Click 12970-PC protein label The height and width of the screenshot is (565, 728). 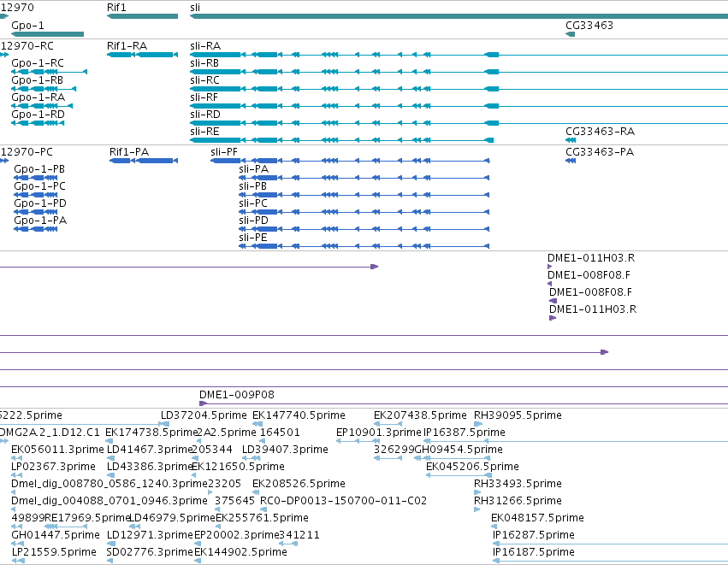point(27,152)
